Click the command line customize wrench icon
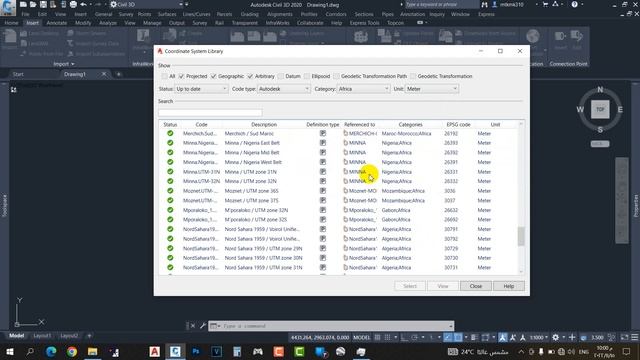 point(203,326)
